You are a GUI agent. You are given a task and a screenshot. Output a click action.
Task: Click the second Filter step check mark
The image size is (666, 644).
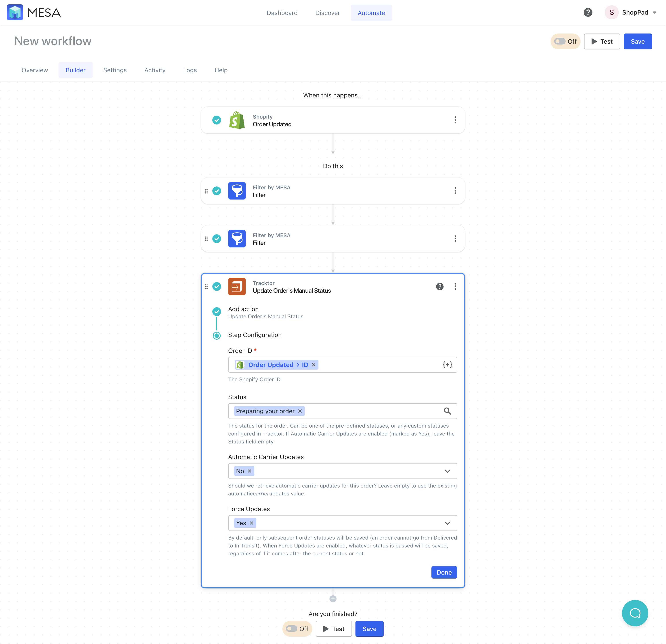tap(216, 239)
